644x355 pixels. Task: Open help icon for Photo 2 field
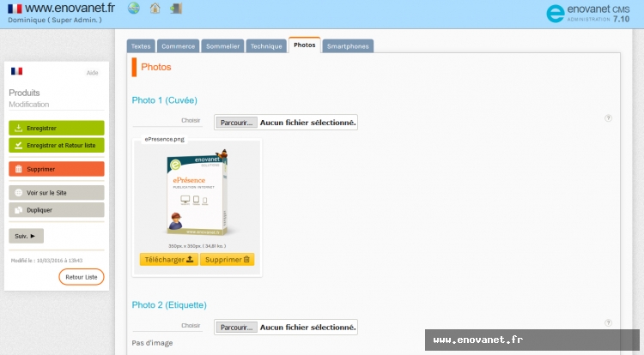[x=608, y=322]
